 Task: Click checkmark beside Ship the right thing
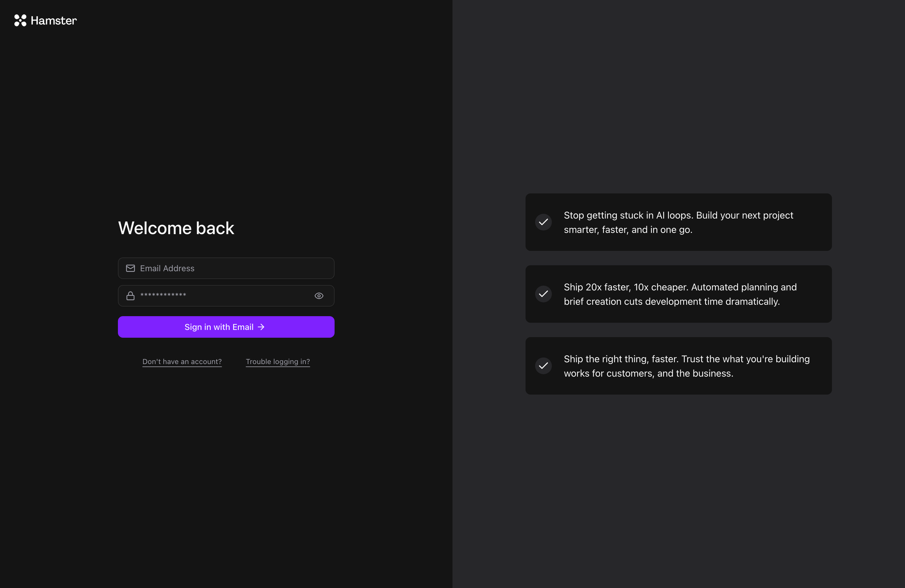coord(543,366)
